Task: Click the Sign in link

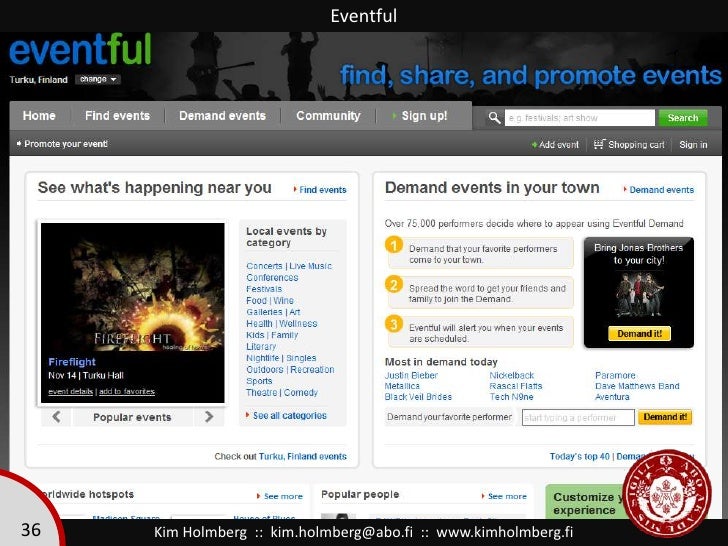Action: click(x=693, y=145)
